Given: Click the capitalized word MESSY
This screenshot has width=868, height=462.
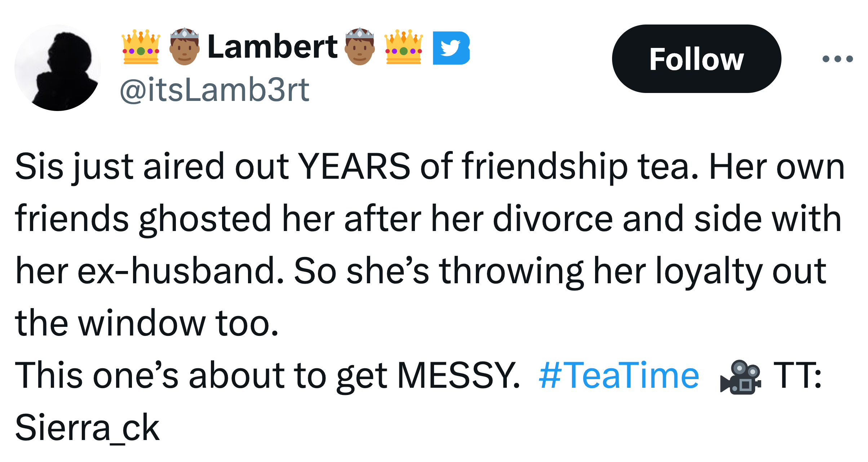Looking at the screenshot, I should pos(458,376).
